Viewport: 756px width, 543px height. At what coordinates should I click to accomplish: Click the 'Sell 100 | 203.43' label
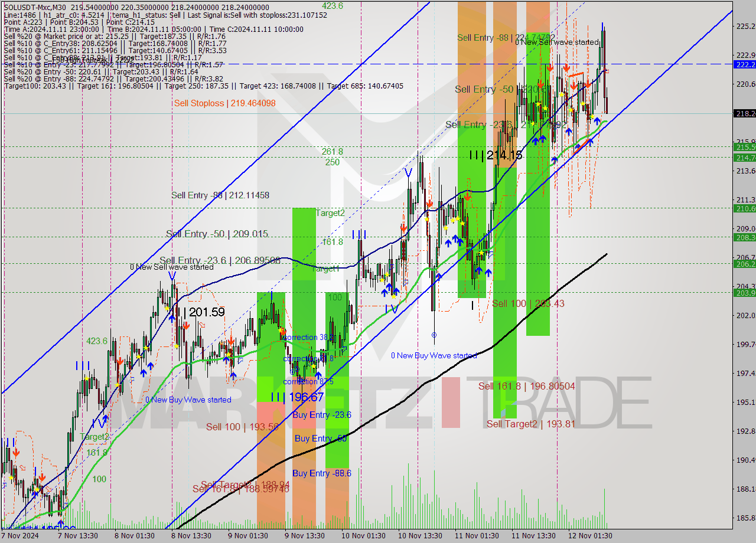[x=528, y=303]
